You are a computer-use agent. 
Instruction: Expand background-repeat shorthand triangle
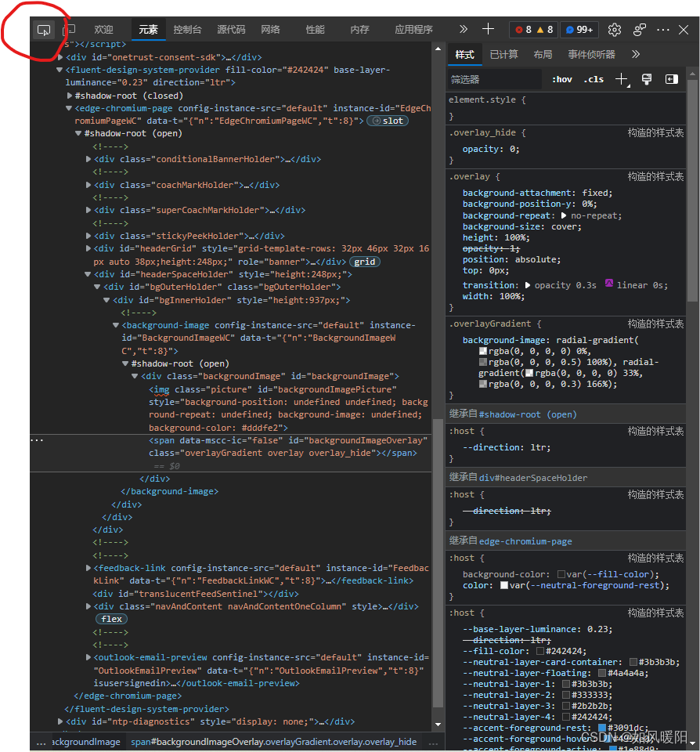(563, 216)
